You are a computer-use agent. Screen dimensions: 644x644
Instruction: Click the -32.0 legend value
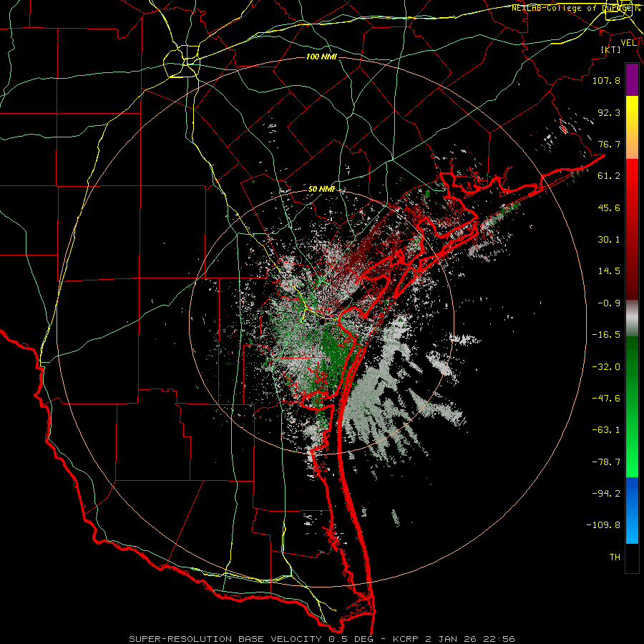pos(606,367)
